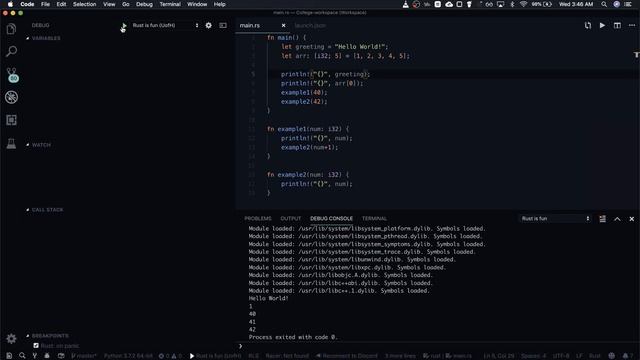Open the View menu

[109, 4]
